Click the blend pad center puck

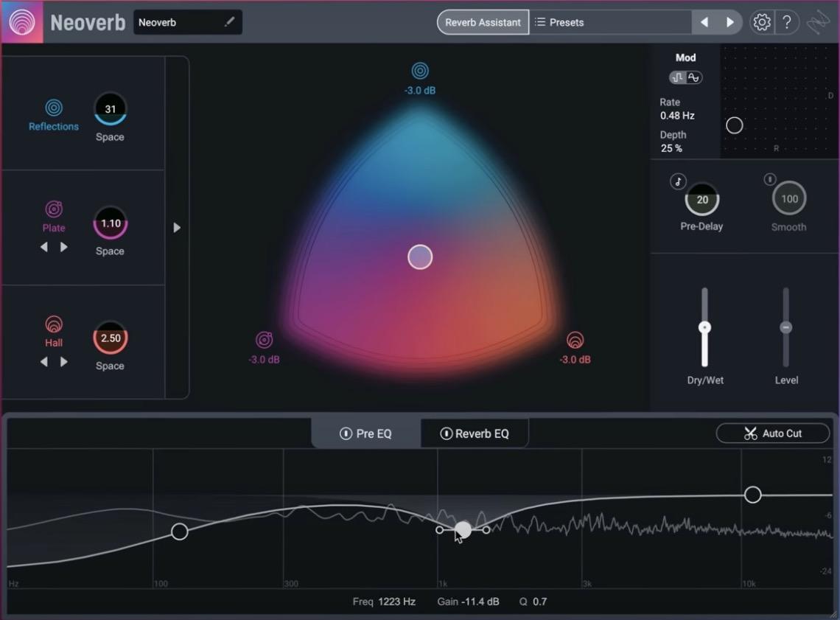click(420, 257)
